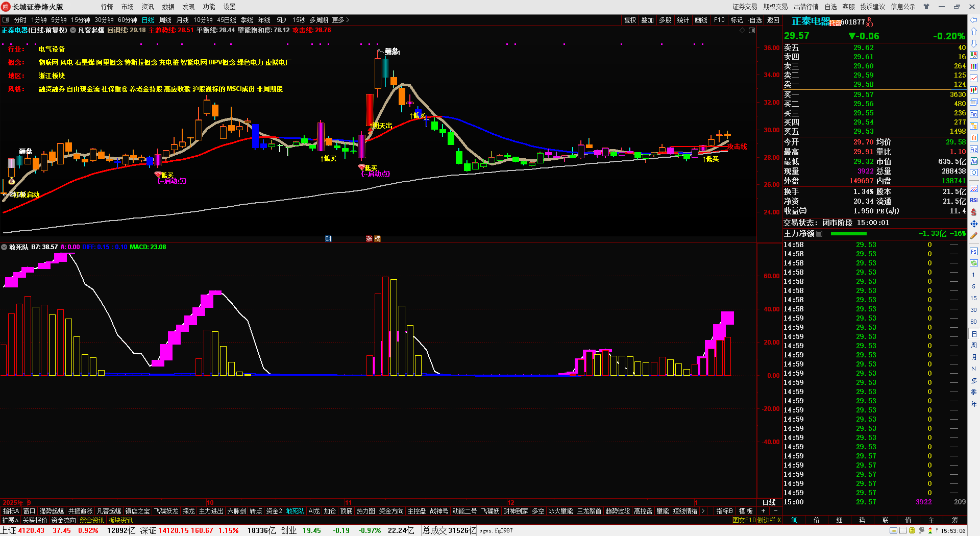Open the 行情 menu
980x536 pixels.
click(107, 7)
